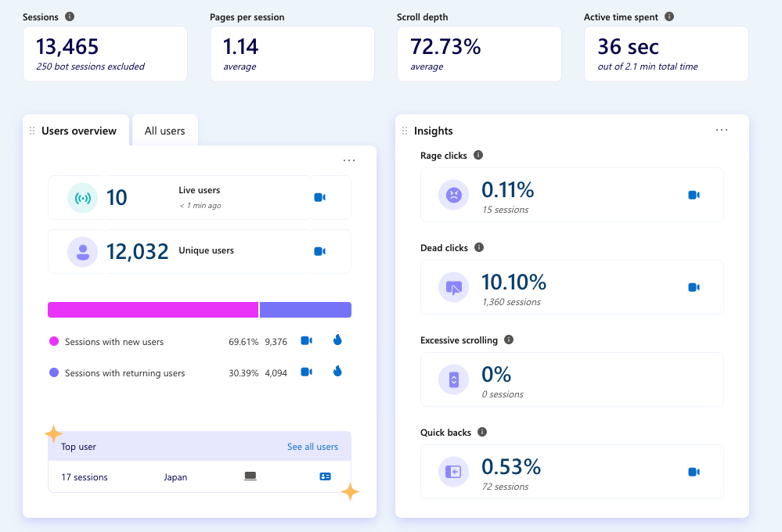Grab the Insights card drag handle
This screenshot has height=532, width=782.
405,131
